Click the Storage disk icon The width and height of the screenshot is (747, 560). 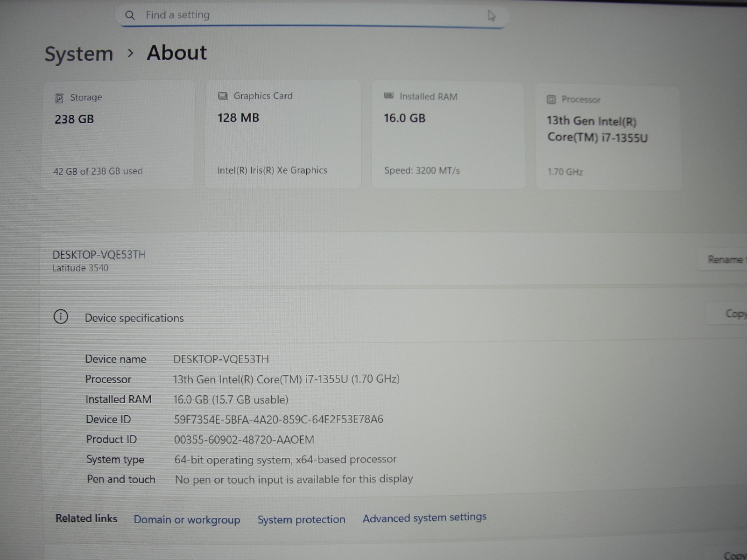point(59,98)
